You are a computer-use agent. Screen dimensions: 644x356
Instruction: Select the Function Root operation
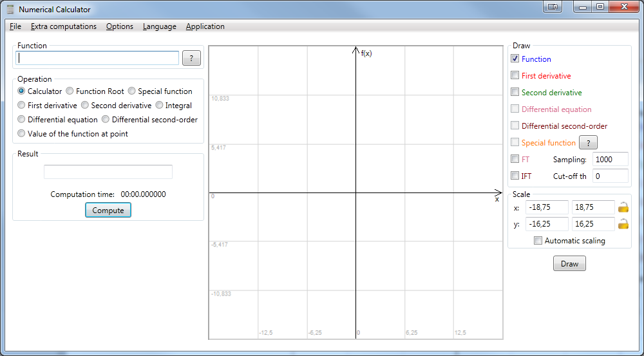tap(70, 91)
